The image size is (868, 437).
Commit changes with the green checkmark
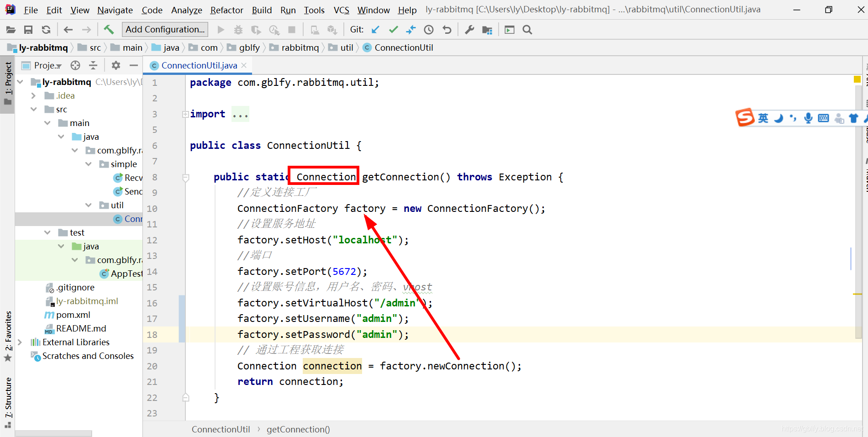click(x=393, y=30)
